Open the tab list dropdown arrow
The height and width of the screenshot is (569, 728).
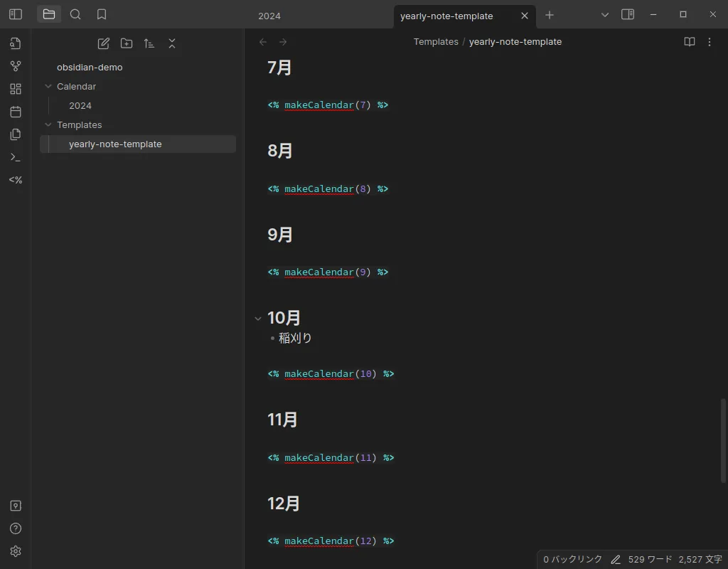[605, 15]
